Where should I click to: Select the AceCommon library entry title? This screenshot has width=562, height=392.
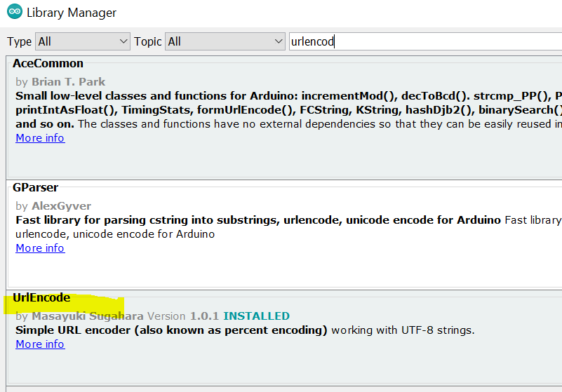(x=48, y=64)
